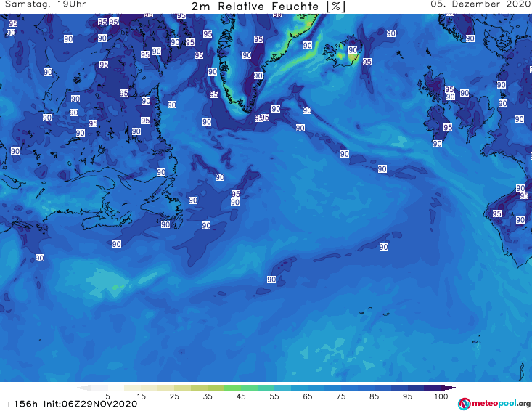Click the '+156h Init:06Z29NOV2020' forecast run text
The height and width of the screenshot is (411, 532).
(71, 404)
